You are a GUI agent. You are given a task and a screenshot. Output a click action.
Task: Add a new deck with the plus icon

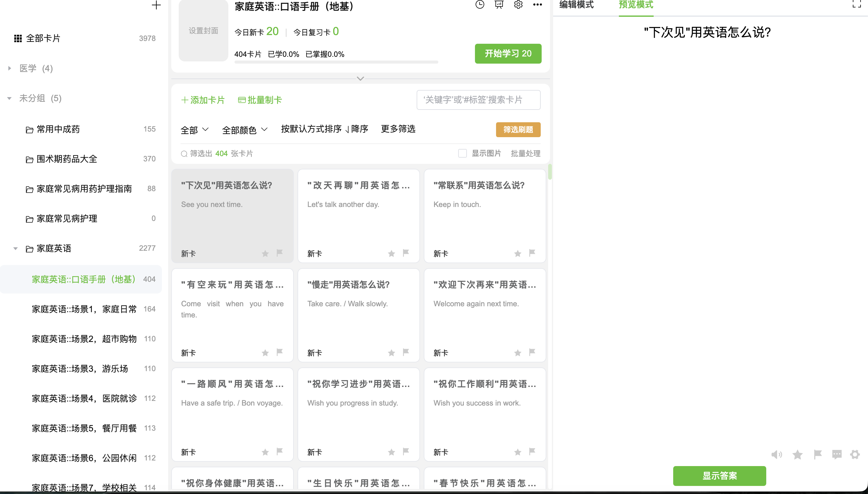(x=156, y=5)
